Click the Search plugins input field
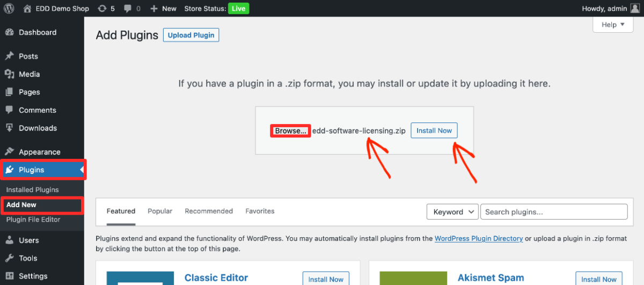644x285 pixels. (553, 212)
